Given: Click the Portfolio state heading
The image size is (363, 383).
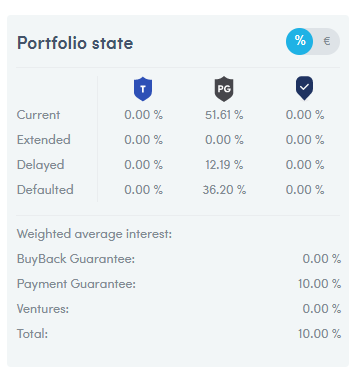Looking at the screenshot, I should (x=75, y=43).
